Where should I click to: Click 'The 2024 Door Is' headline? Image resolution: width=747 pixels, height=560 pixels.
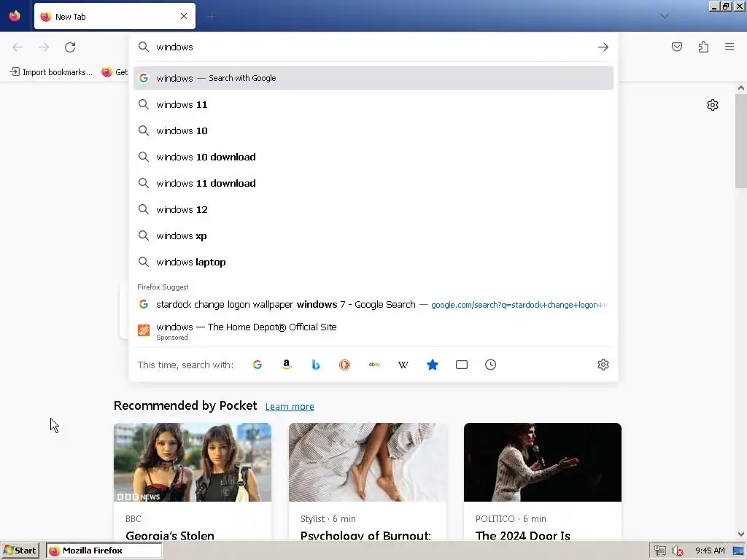tap(522, 535)
